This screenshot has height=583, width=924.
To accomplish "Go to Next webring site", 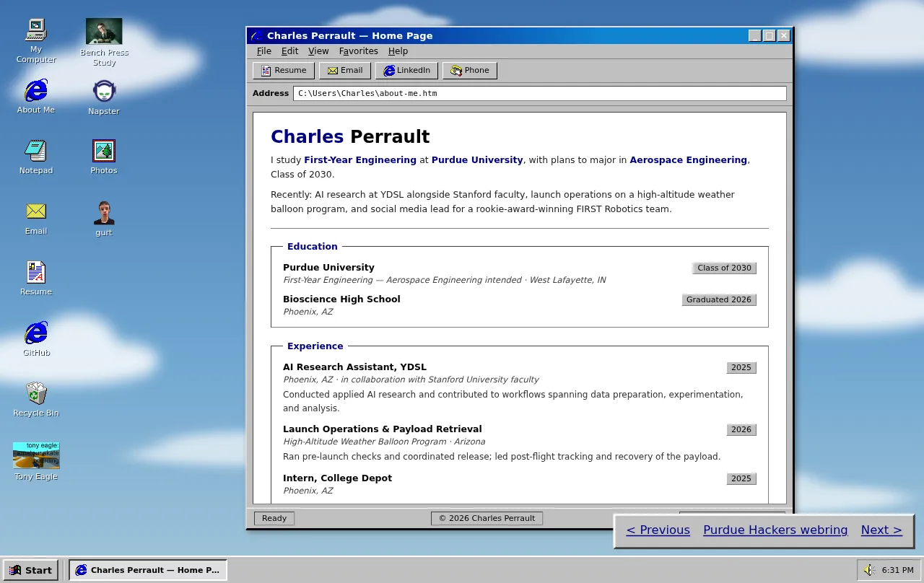I will (881, 530).
